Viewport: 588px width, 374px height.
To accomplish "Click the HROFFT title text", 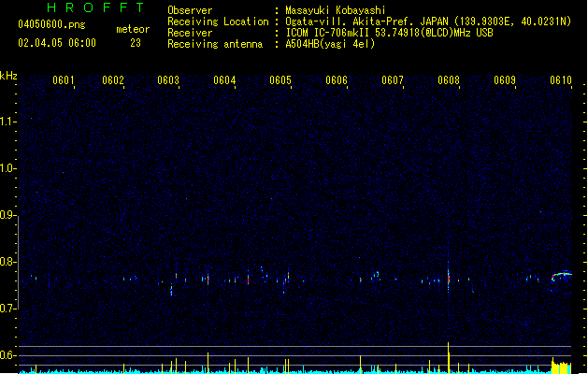I will [95, 7].
